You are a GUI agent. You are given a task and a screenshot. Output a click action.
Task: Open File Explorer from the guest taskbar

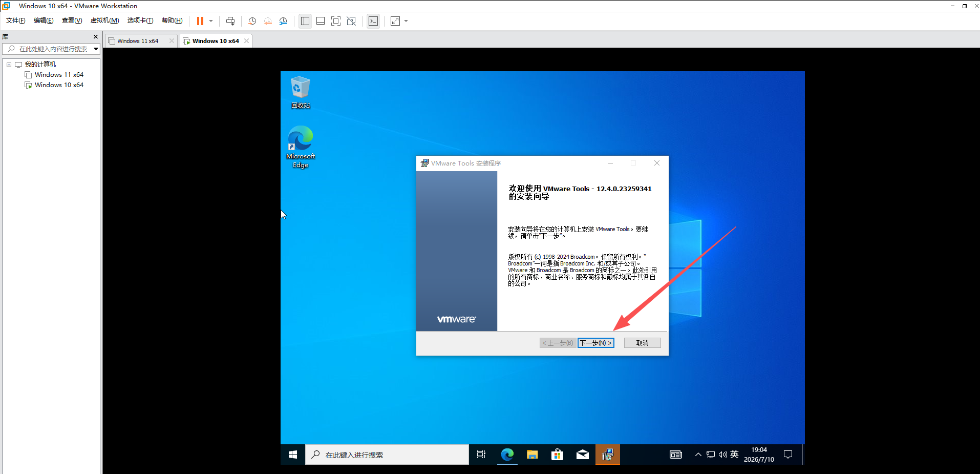[x=532, y=455]
